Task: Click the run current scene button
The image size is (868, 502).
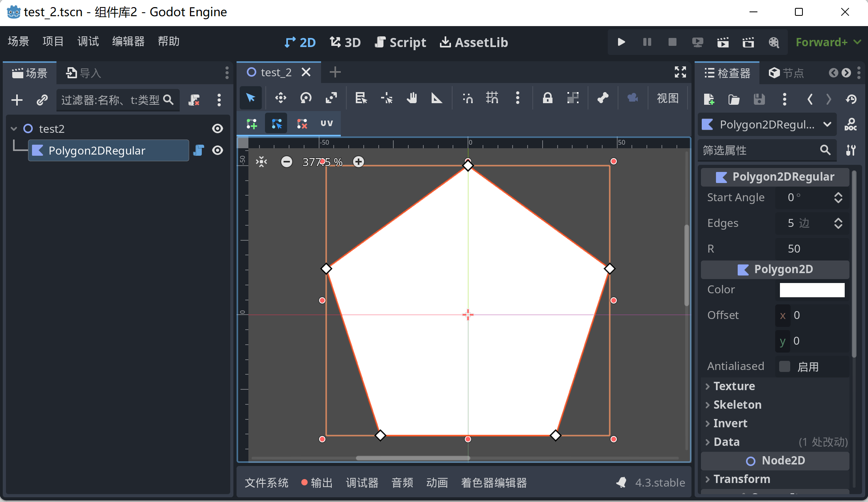Action: 723,42
